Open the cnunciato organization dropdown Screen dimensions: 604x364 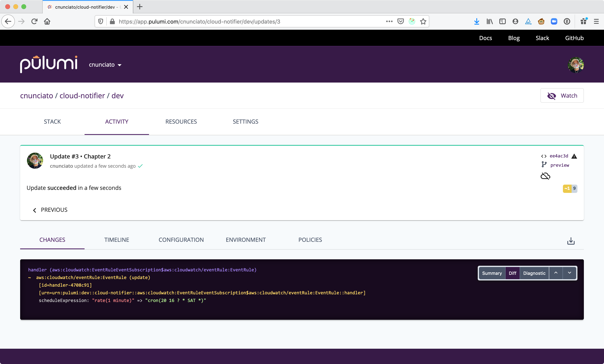click(x=105, y=65)
